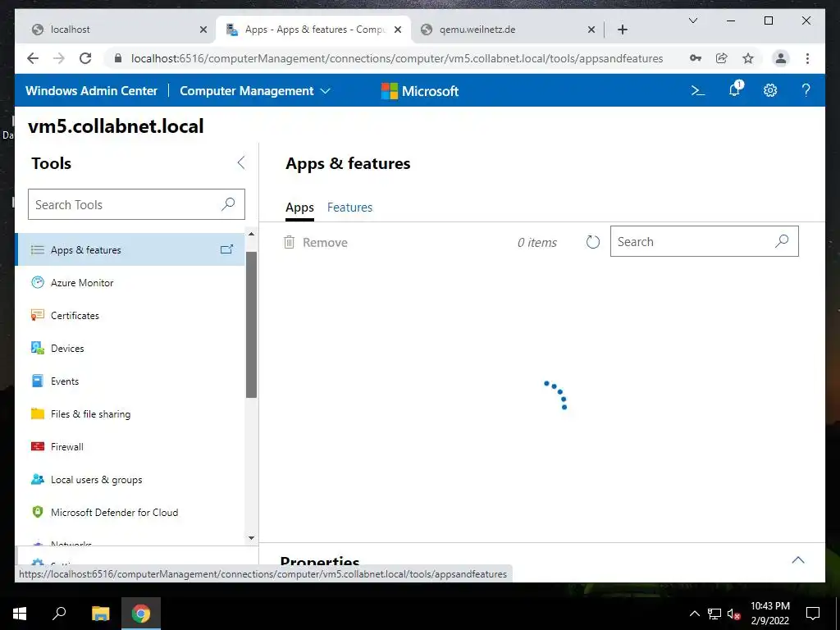Open Chrome three-dot menu
The height and width of the screenshot is (630, 840).
tap(807, 58)
